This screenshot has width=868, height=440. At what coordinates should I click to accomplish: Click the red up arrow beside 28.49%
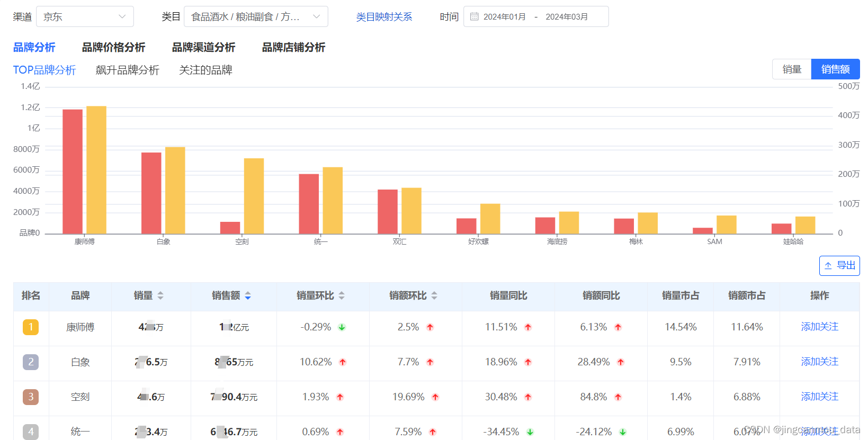pyautogui.click(x=621, y=362)
